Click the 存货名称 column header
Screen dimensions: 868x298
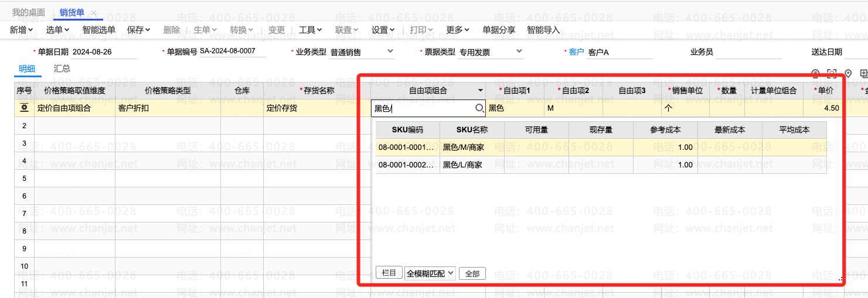pos(316,91)
